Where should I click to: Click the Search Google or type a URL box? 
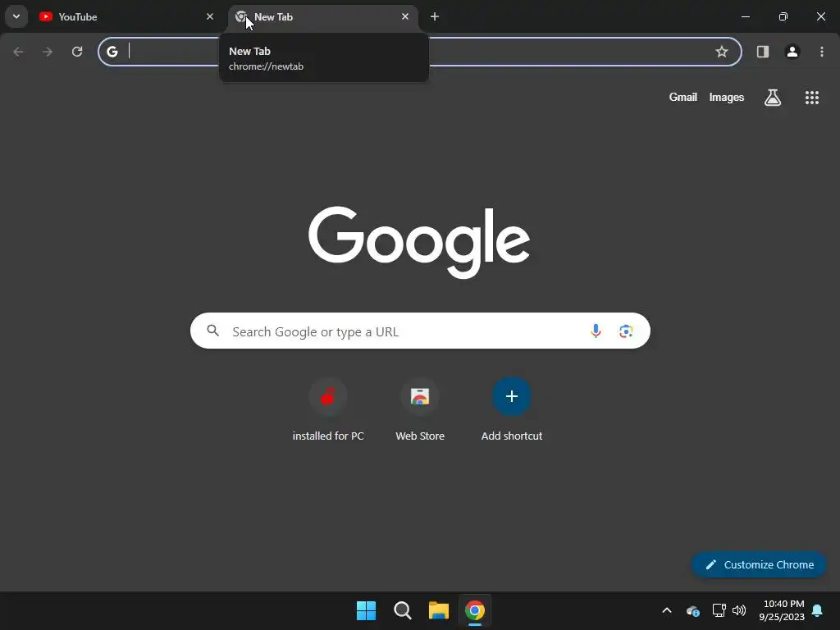point(420,331)
